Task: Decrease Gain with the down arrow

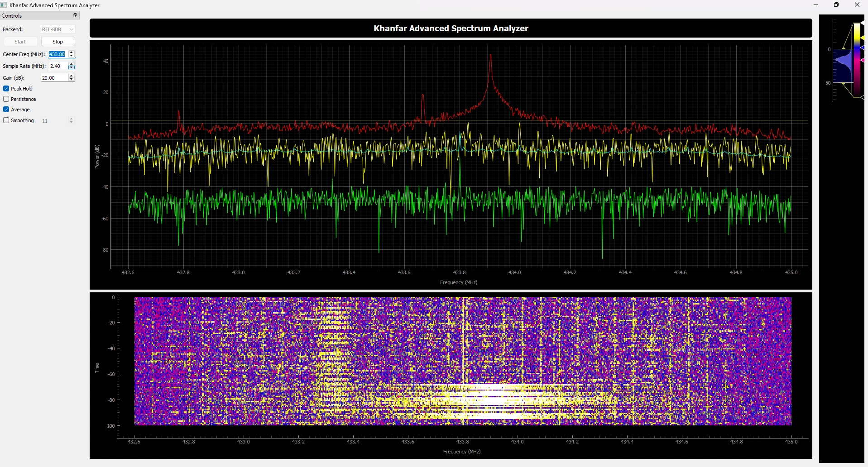Action: 71,80
